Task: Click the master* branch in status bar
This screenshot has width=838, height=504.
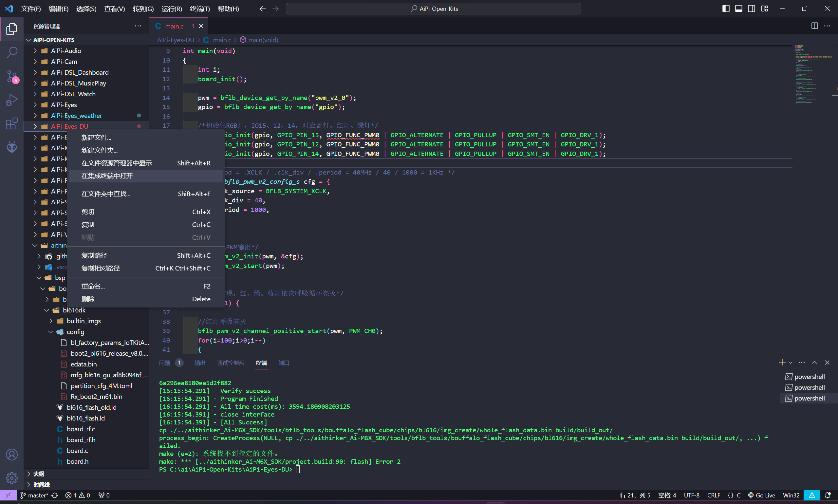Action: pos(34,495)
